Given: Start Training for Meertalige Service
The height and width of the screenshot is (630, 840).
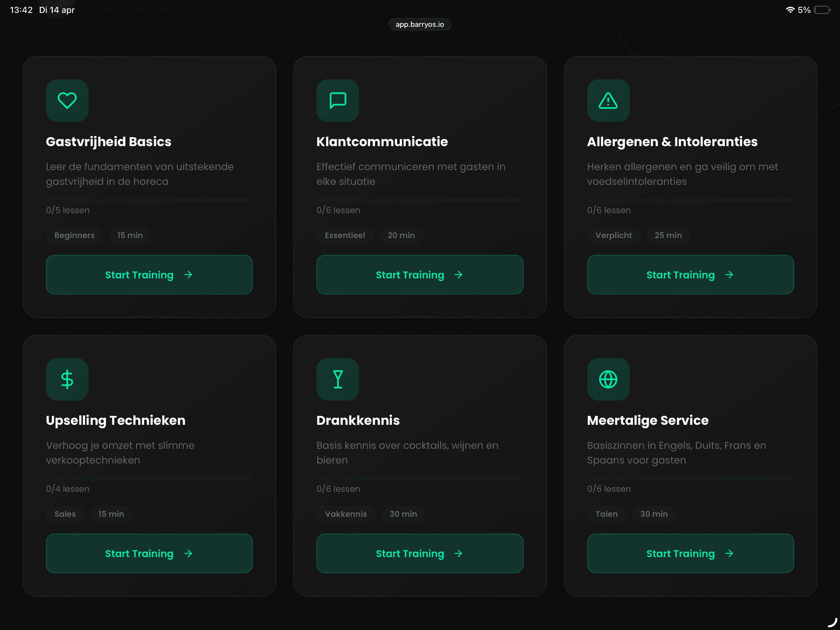Looking at the screenshot, I should click(690, 553).
